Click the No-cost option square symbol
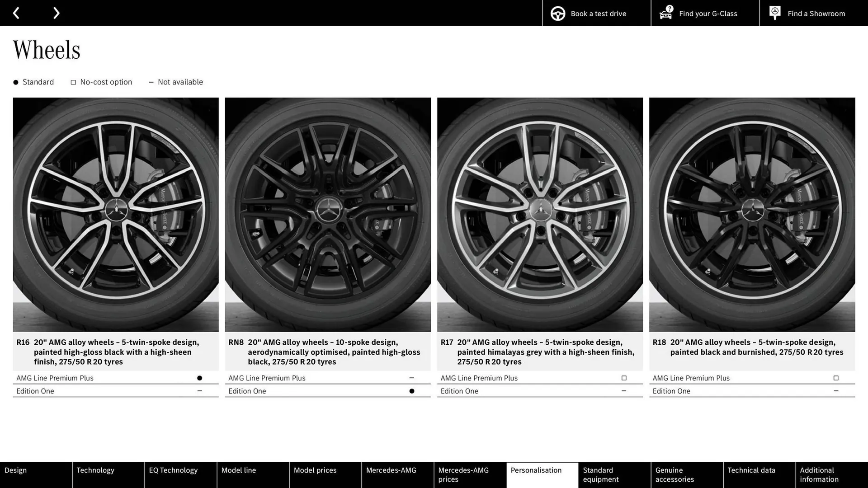 click(73, 82)
